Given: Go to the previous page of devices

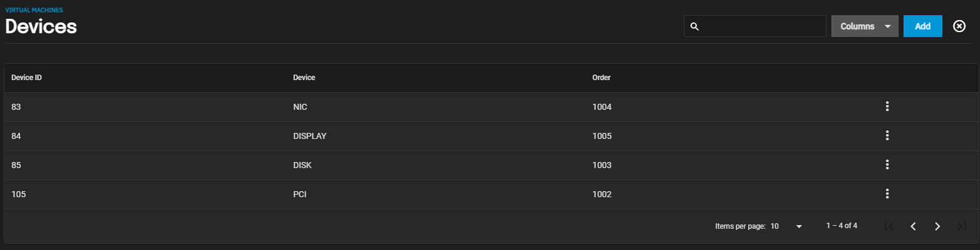Looking at the screenshot, I should [913, 226].
